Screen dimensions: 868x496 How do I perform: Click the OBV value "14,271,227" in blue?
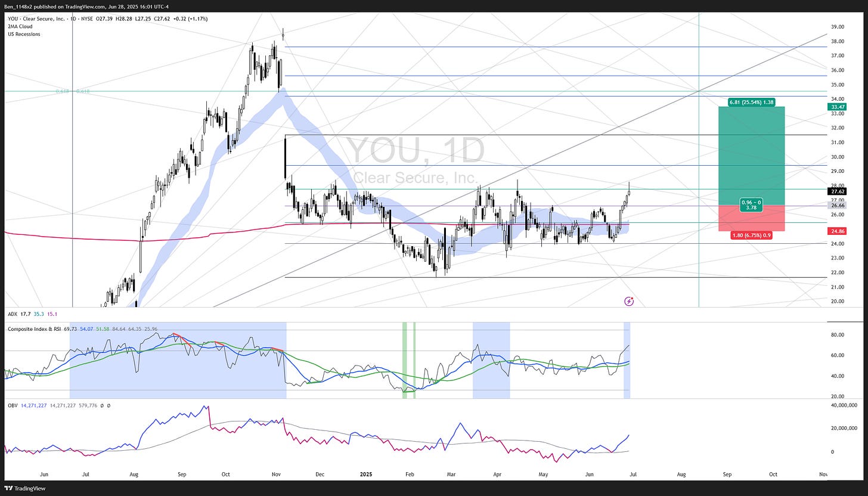[34, 405]
